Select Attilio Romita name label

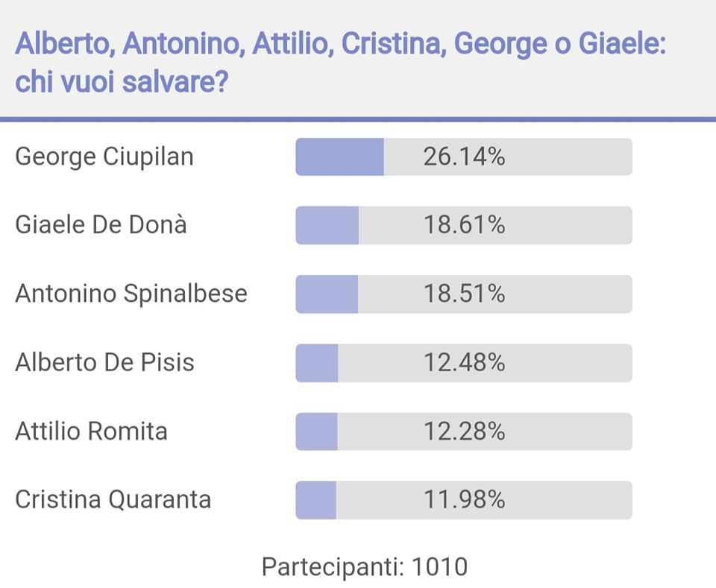coord(91,431)
